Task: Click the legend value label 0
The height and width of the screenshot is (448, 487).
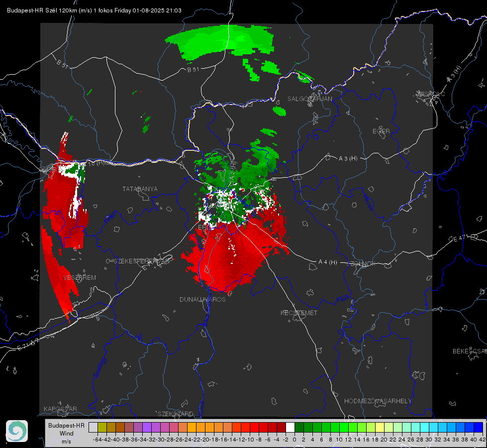Action: tap(295, 440)
